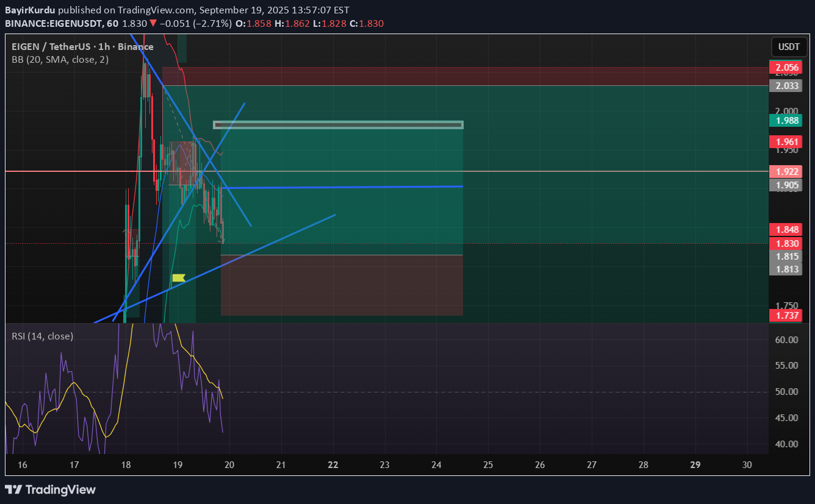Click date 20 on time axis

point(229,465)
